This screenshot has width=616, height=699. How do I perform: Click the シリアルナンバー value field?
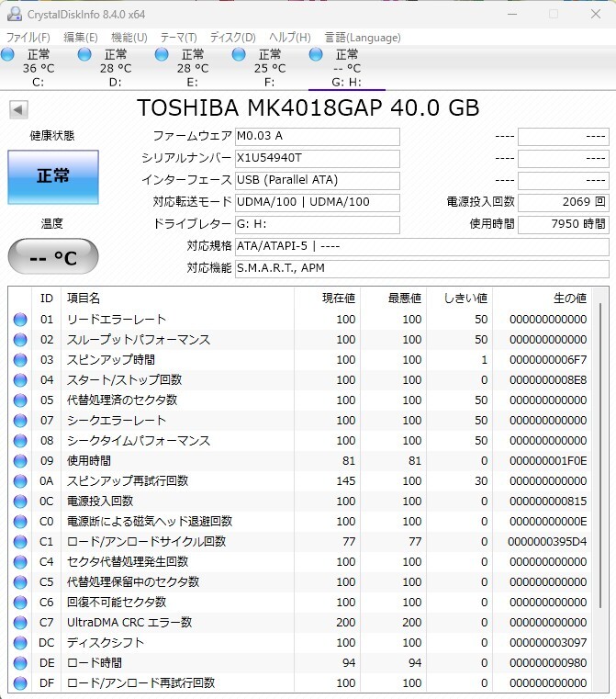click(318, 158)
